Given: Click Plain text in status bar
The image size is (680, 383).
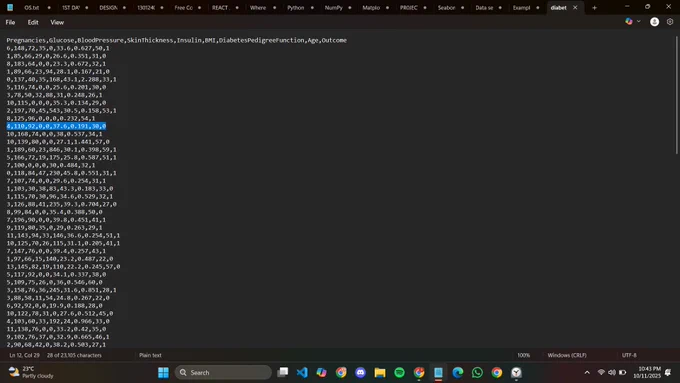Looking at the screenshot, I should point(150,355).
